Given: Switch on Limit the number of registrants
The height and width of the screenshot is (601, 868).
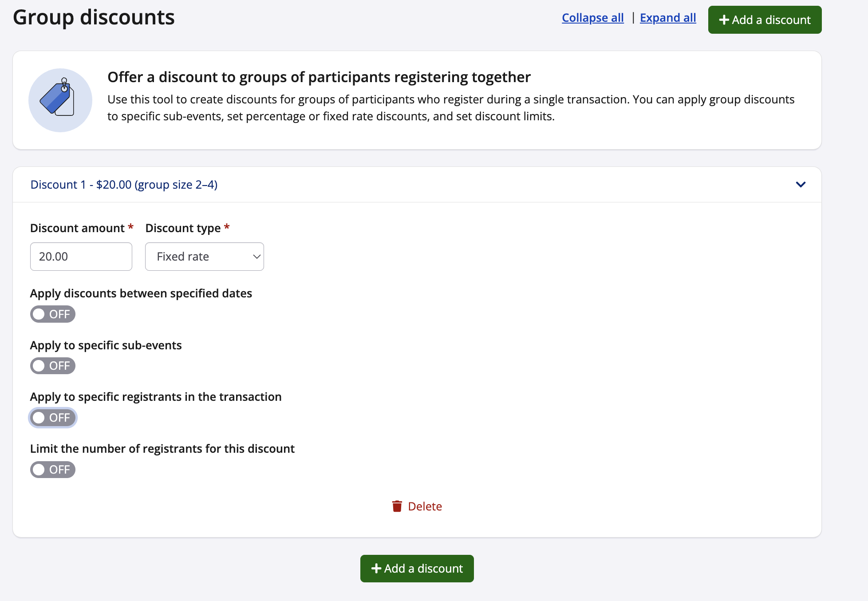Looking at the screenshot, I should pos(53,470).
